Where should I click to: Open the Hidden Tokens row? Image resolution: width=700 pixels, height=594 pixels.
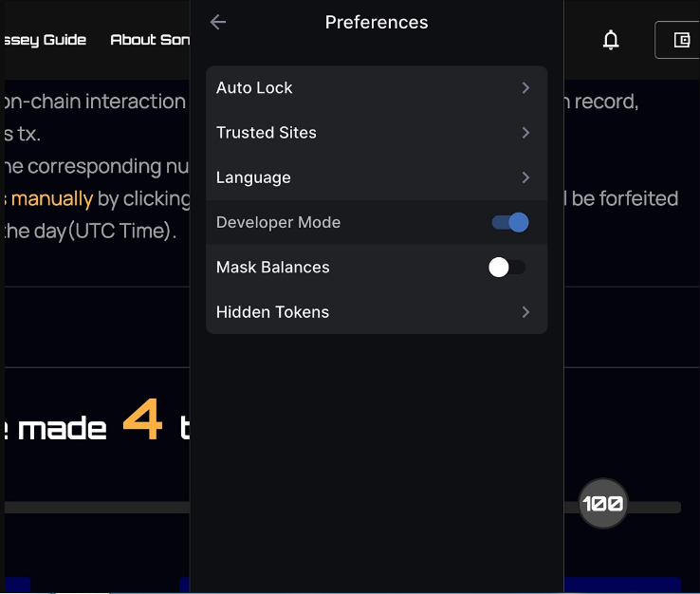point(377,312)
